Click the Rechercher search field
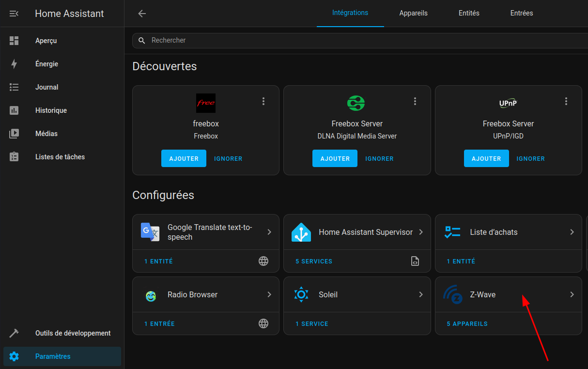The image size is (588, 369). point(358,40)
